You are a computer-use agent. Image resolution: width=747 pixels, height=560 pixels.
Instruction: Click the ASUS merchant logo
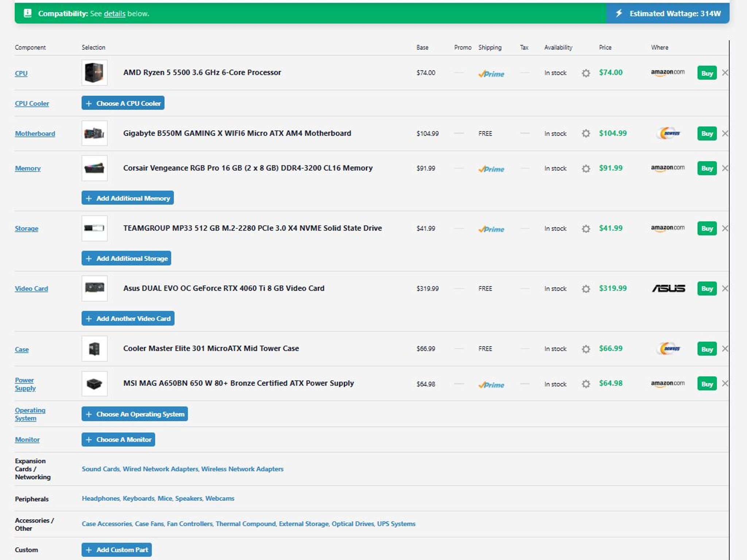669,288
